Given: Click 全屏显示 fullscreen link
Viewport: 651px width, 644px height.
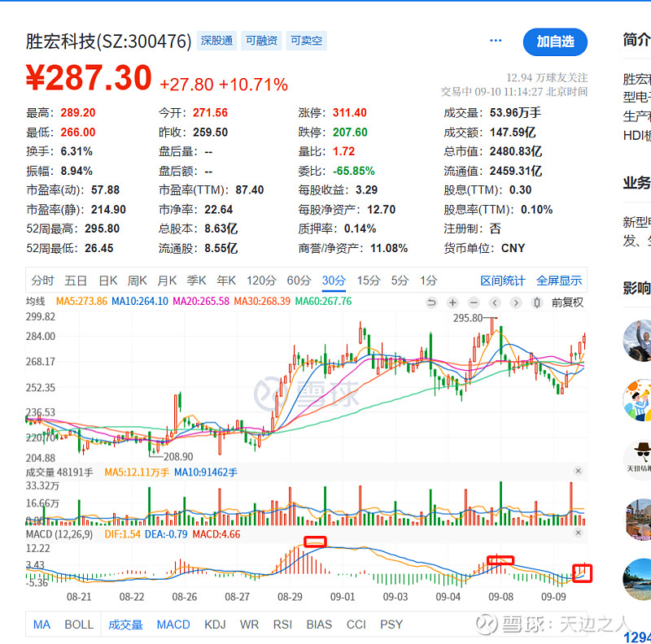Looking at the screenshot, I should (559, 281).
